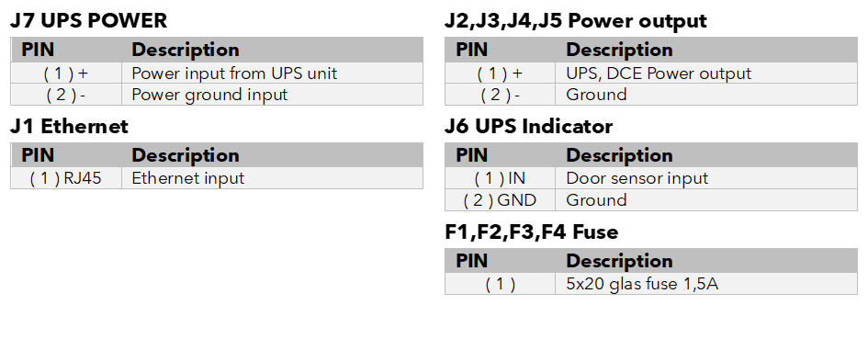
Task: Select the J1 Ethernet heading
Action: tap(69, 127)
